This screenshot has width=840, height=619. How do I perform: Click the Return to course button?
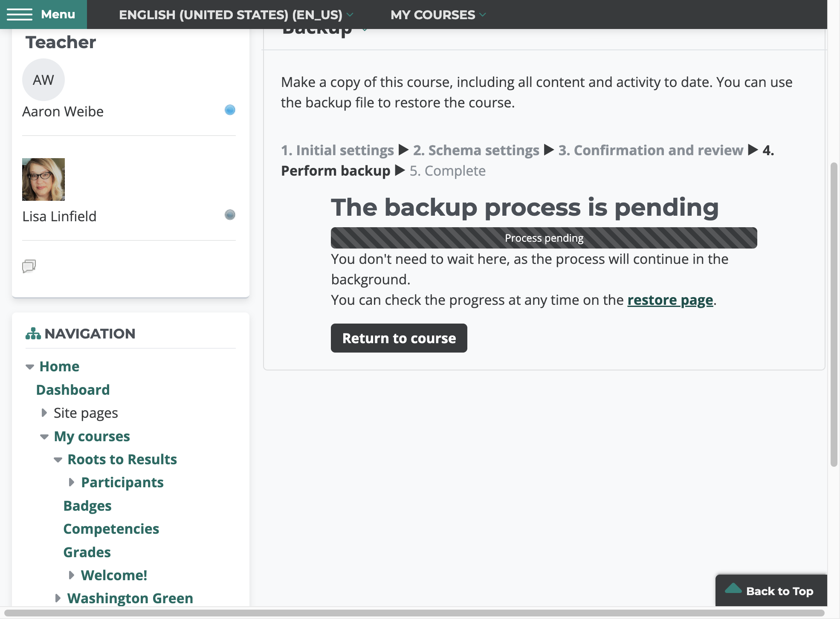click(x=399, y=338)
